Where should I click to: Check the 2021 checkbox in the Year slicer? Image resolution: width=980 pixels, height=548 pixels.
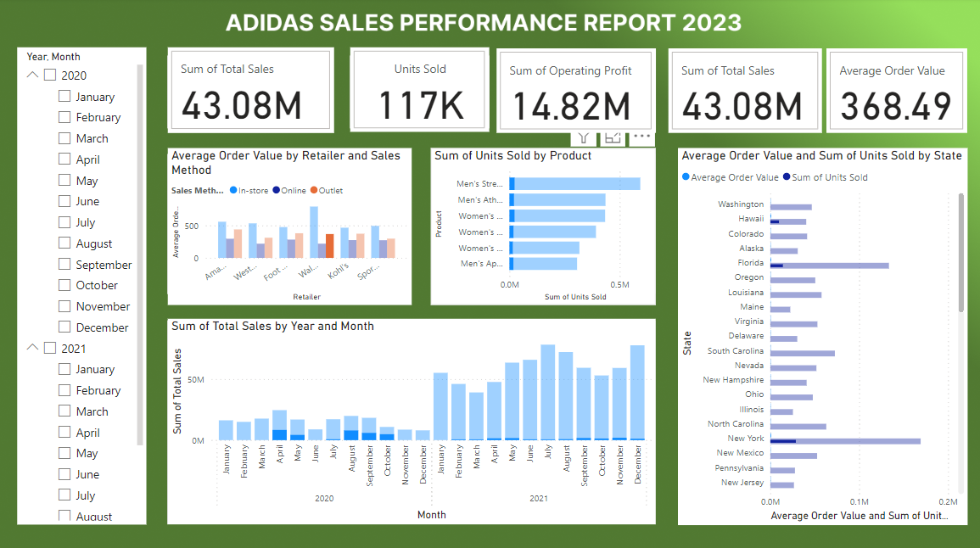click(x=51, y=348)
